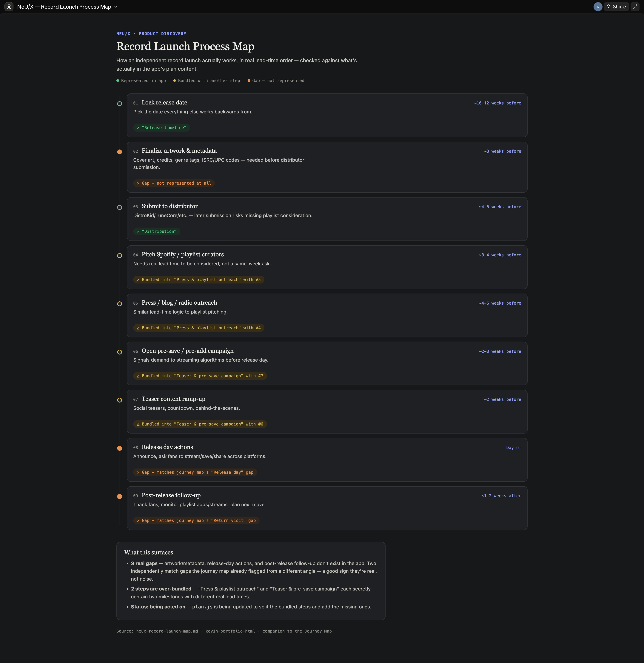Click the Post-release follow-up step heading
The width and height of the screenshot is (644, 663).
171,495
